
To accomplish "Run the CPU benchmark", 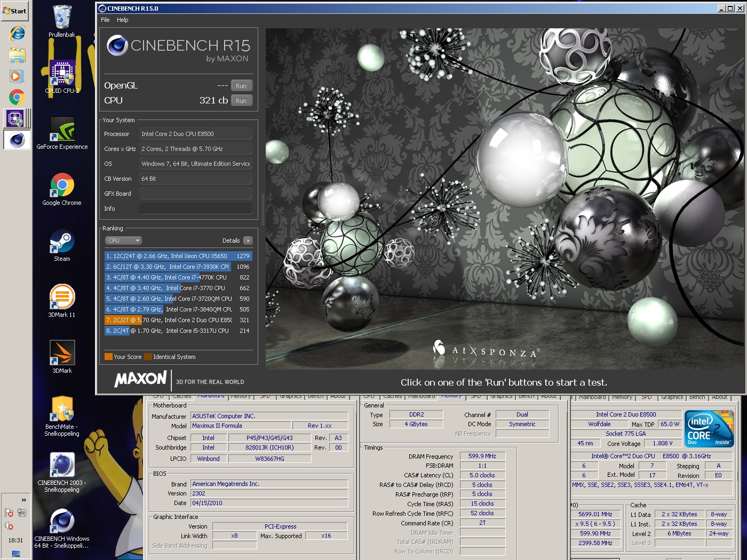I will tap(241, 101).
